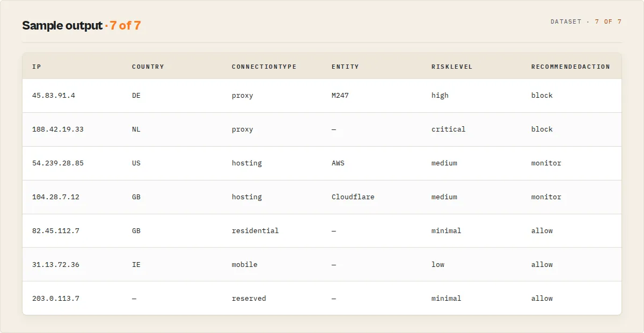This screenshot has width=644, height=333.
Task: Click minimal in the 82.45.112.7 row
Action: tap(447, 231)
